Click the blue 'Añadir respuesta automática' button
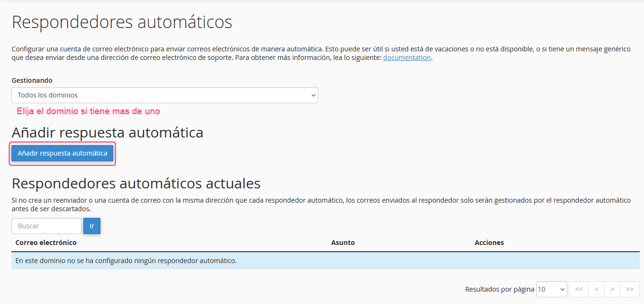Screen dimensions: 644x304 click(x=62, y=153)
